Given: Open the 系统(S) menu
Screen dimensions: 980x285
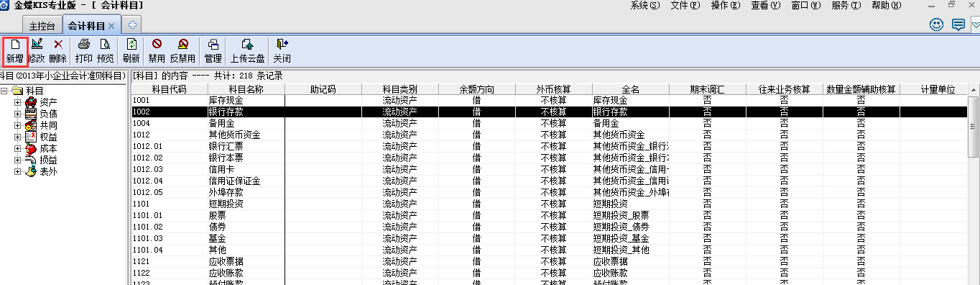Looking at the screenshot, I should pyautogui.click(x=644, y=6).
